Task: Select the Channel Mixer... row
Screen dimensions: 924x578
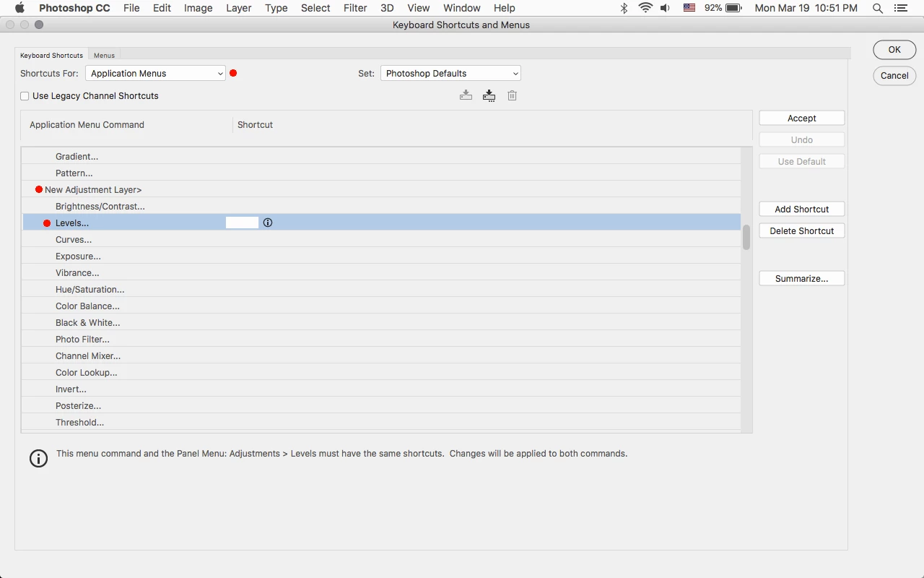Action: click(x=381, y=355)
